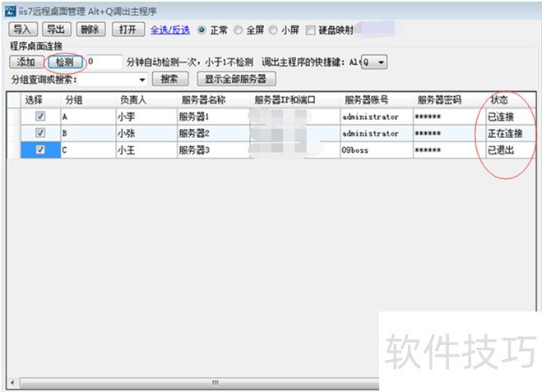Open the Alt+Q shortcut key dropdown
The width and height of the screenshot is (542, 392).
click(x=374, y=62)
